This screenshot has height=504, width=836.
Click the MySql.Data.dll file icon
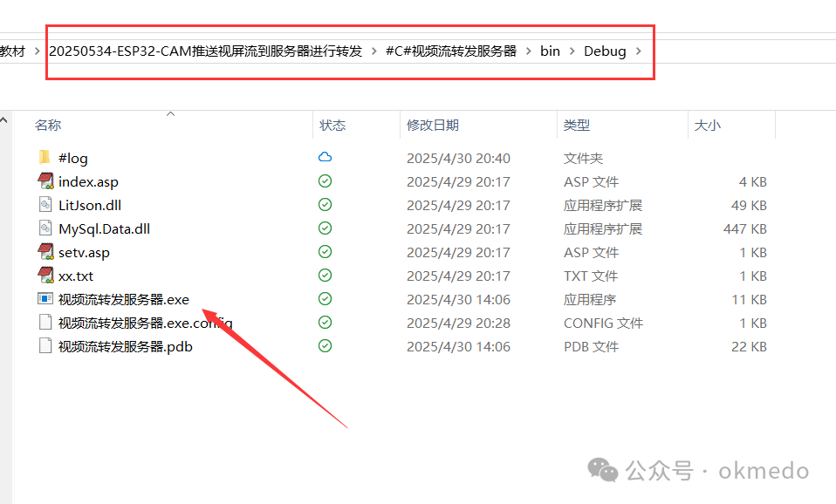pos(45,228)
